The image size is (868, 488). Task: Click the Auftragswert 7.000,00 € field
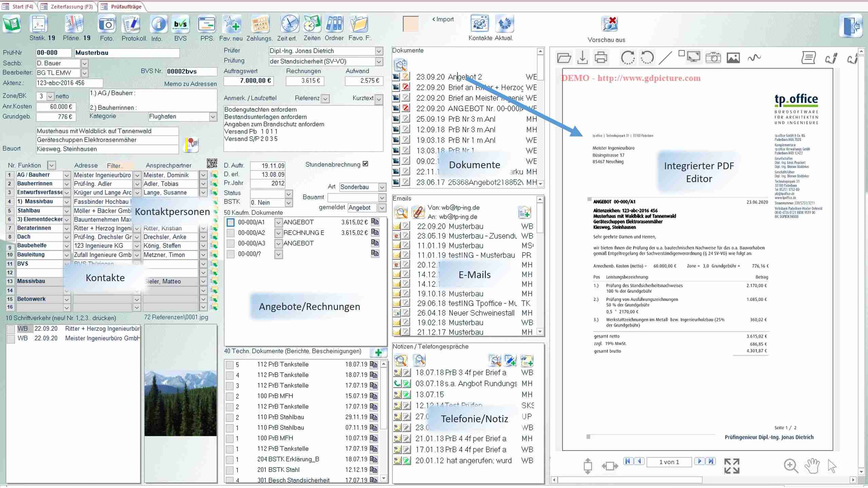(248, 81)
